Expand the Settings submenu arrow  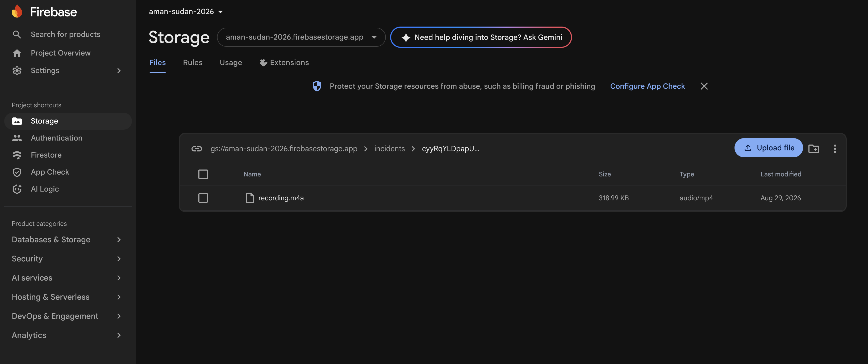pos(119,70)
